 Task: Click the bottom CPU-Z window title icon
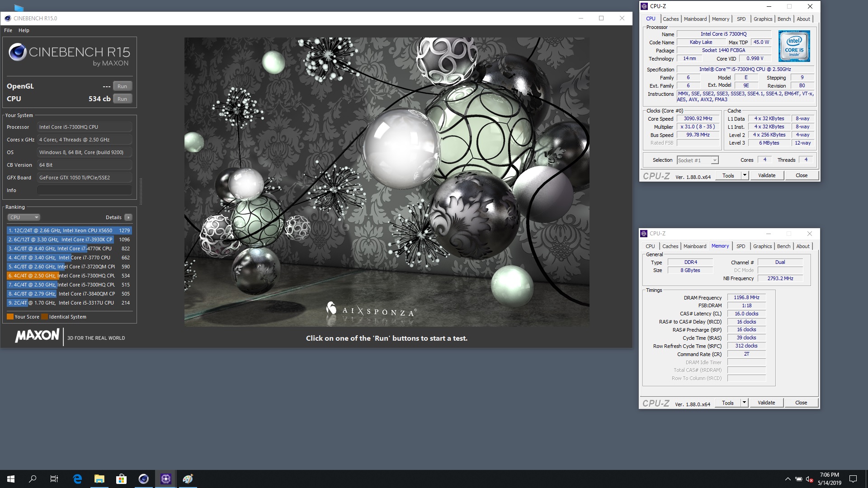[x=644, y=234]
